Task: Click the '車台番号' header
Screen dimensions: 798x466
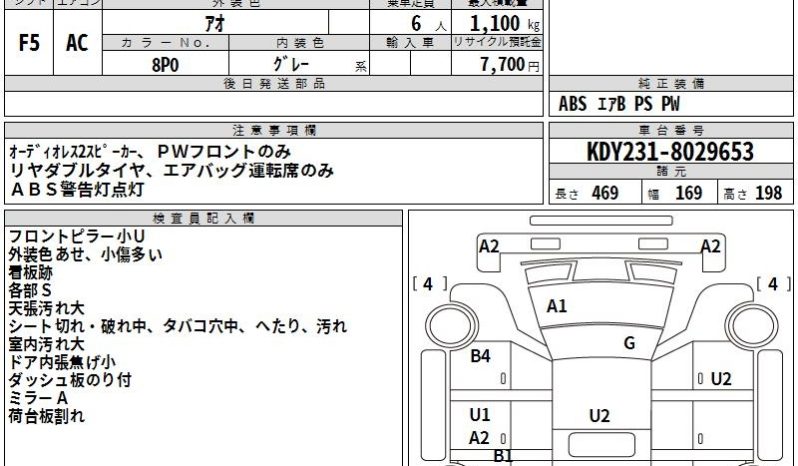Action: coord(671,131)
